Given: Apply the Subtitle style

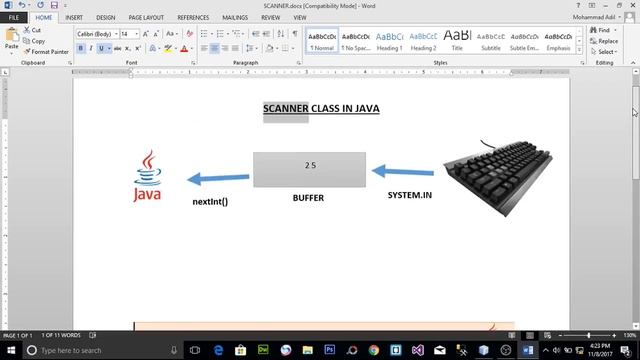Looking at the screenshot, I should [x=491, y=41].
